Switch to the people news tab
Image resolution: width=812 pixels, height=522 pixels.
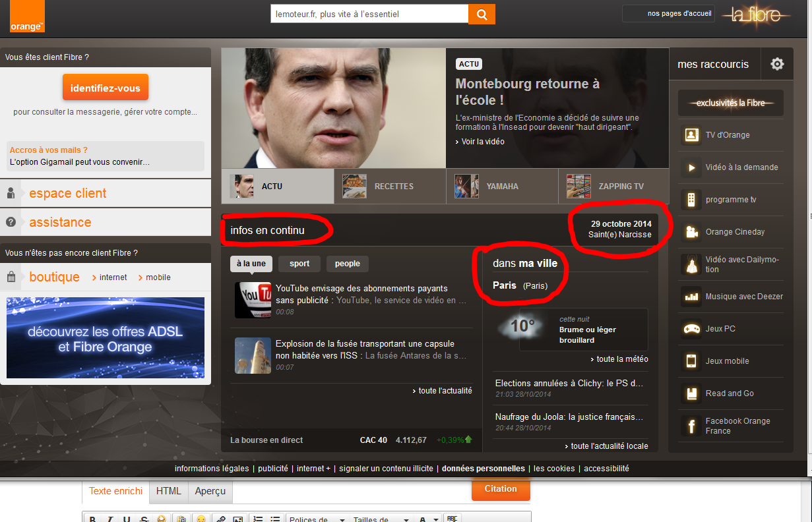[x=348, y=264]
